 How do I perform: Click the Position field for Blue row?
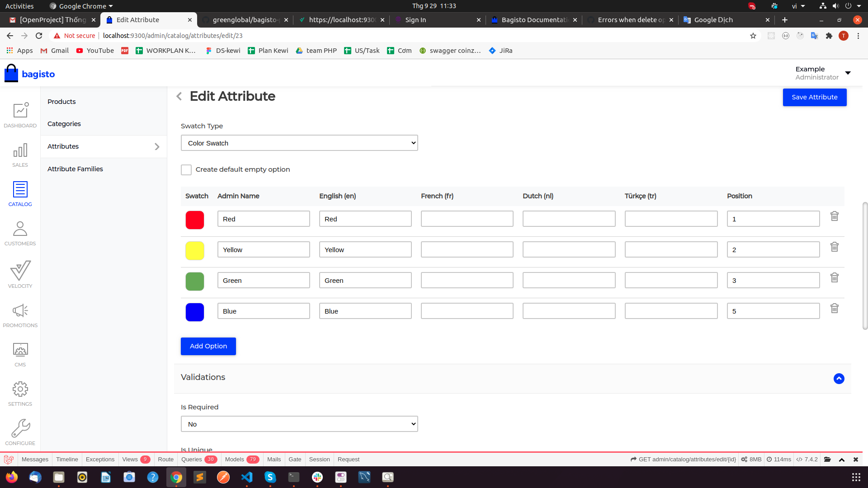click(x=773, y=311)
